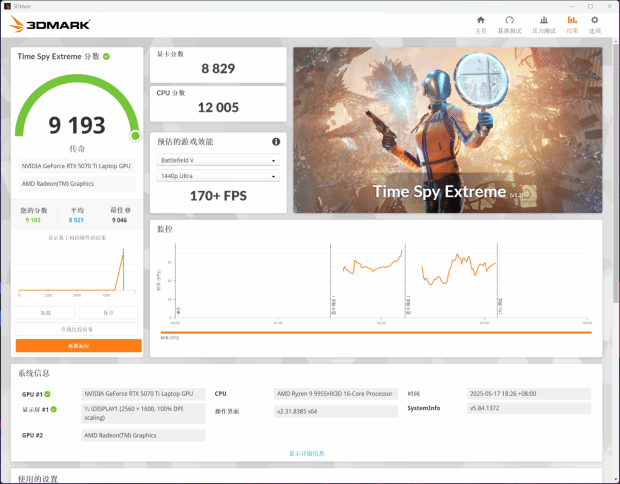Click the CPU test marker in monitoring chart

coord(497,280)
